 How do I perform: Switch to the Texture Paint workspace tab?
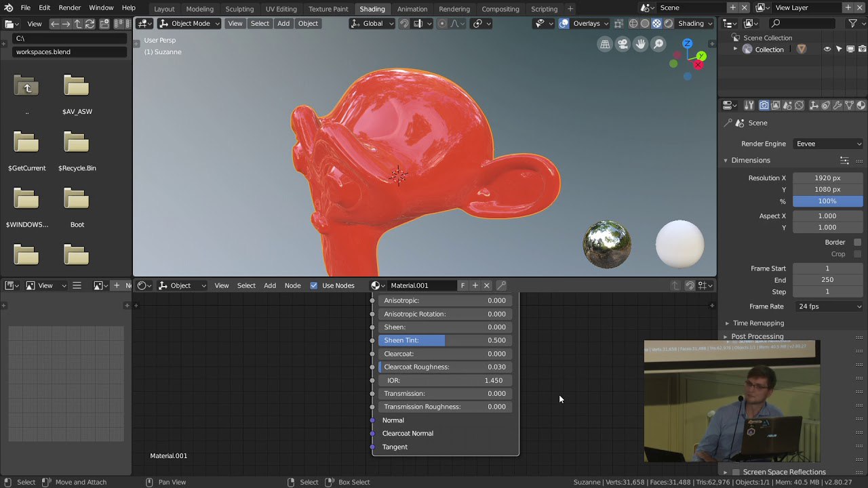[x=328, y=9]
